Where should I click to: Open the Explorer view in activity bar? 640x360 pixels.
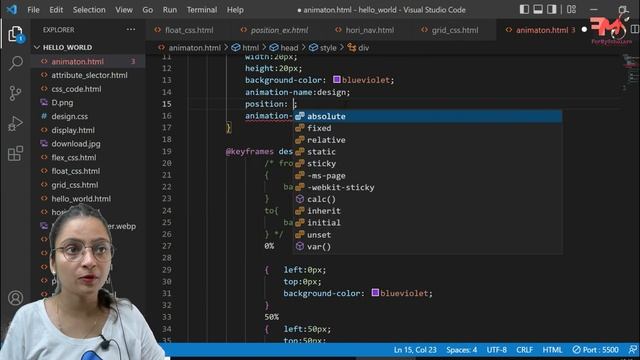pos(16,34)
